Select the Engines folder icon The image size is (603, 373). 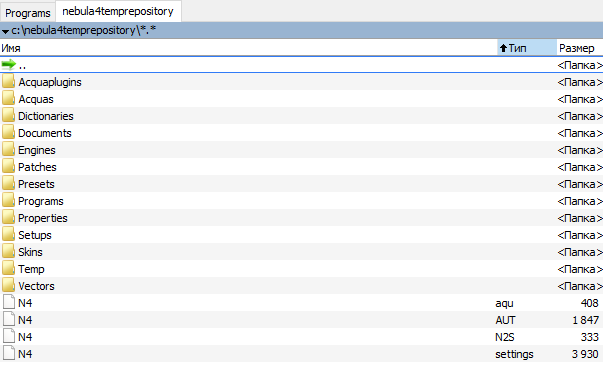click(x=8, y=150)
